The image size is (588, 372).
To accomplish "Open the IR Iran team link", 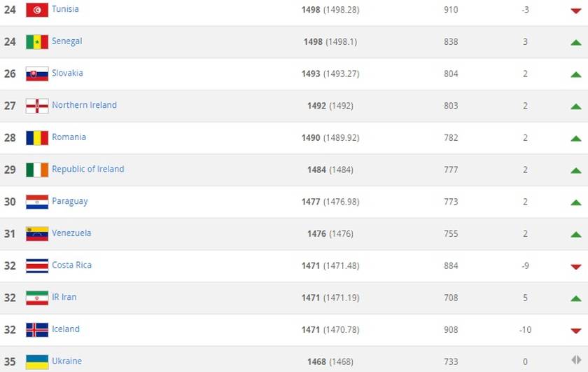I will click(x=64, y=297).
